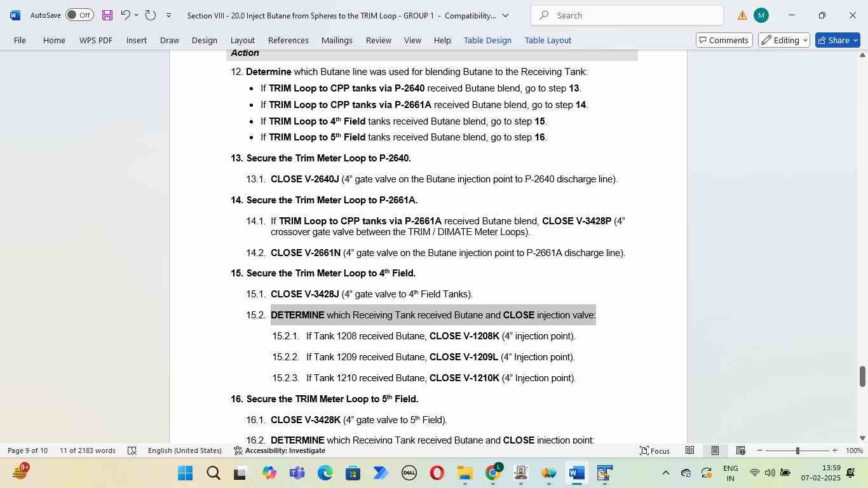Open the Comments pane
This screenshot has width=868, height=488.
coord(724,40)
